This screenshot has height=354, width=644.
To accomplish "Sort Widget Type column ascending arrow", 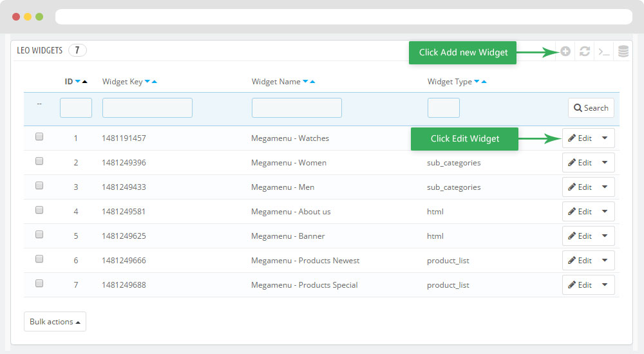I will coord(484,82).
